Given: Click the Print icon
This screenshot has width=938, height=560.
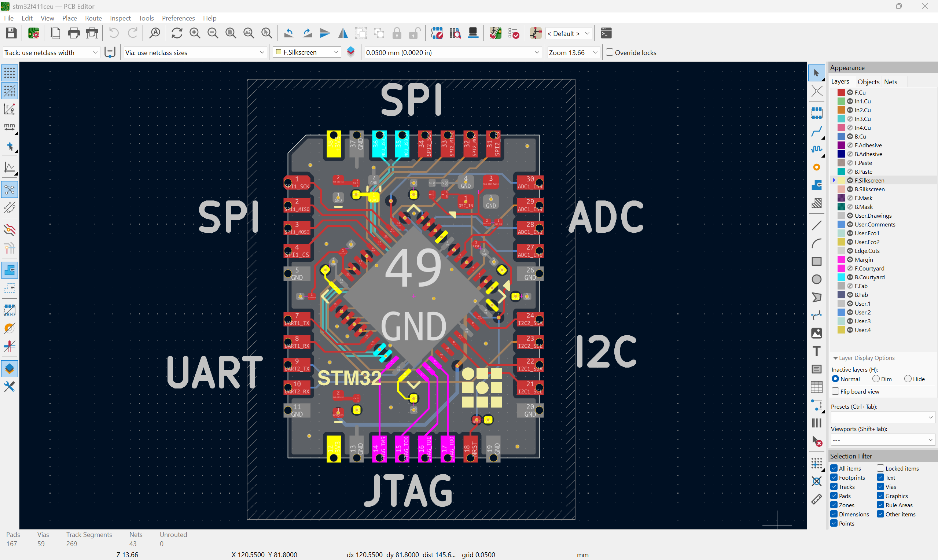Looking at the screenshot, I should click(x=74, y=33).
